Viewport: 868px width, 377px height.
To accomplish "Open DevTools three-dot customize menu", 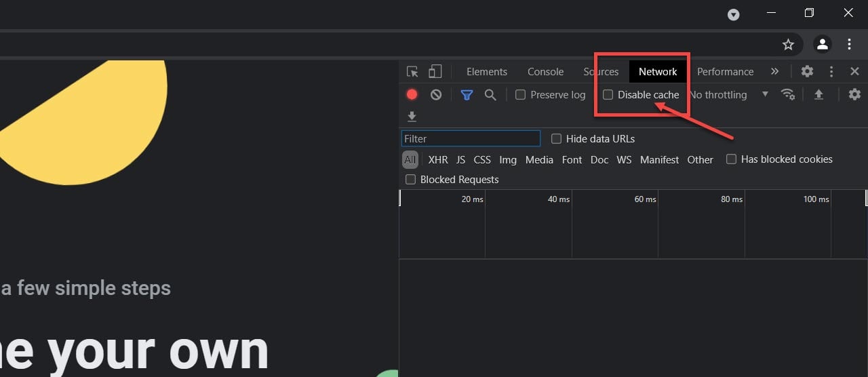I will tap(831, 71).
